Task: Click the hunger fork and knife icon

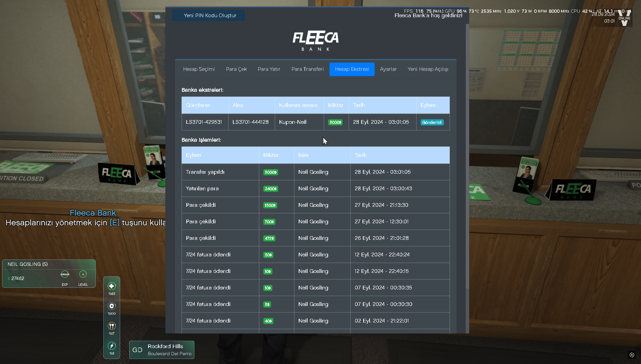Action: pos(112,326)
